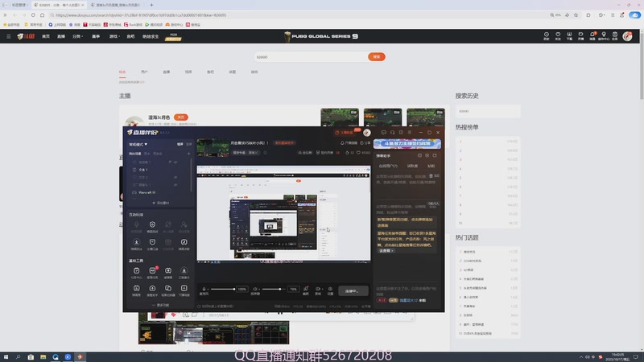Expand 更多功能 more functions

(x=160, y=305)
